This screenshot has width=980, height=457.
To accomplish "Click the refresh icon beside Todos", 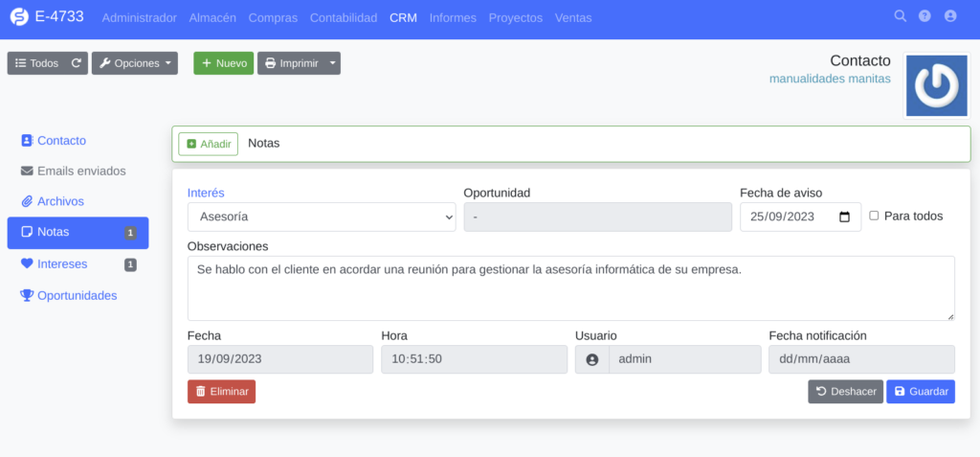I will [77, 63].
